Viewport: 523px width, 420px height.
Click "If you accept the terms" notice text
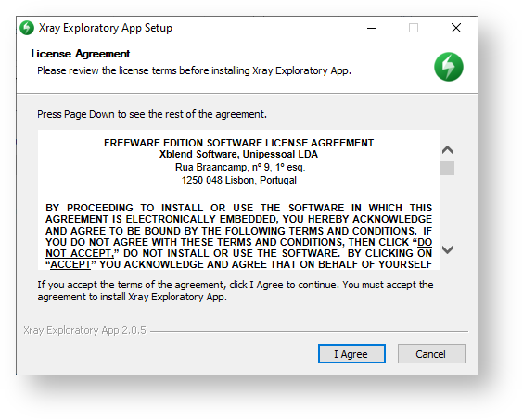tap(236, 290)
